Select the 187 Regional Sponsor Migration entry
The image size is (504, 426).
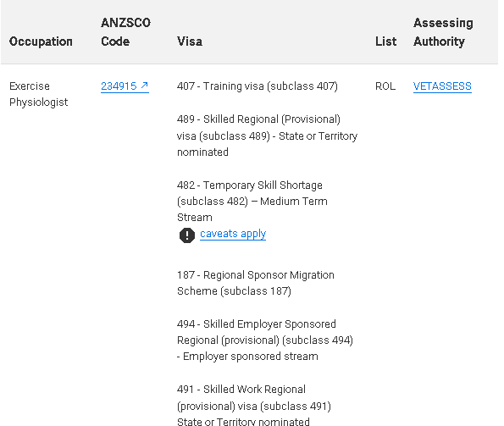(256, 283)
